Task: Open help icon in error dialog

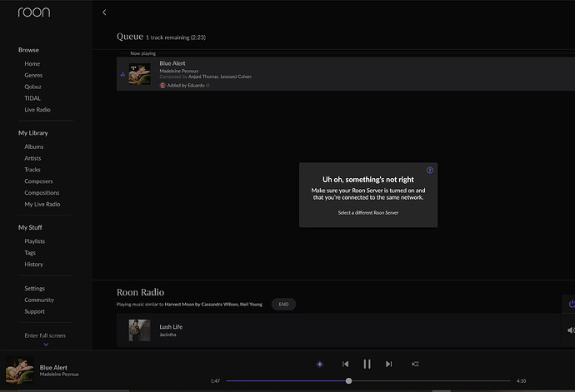Action: [x=430, y=170]
